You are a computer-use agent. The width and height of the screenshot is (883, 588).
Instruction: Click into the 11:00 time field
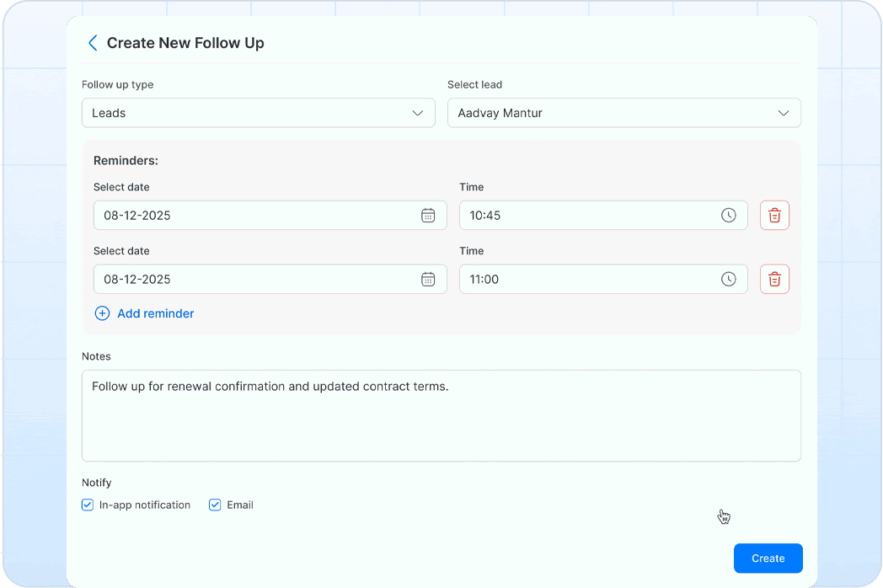coord(603,280)
